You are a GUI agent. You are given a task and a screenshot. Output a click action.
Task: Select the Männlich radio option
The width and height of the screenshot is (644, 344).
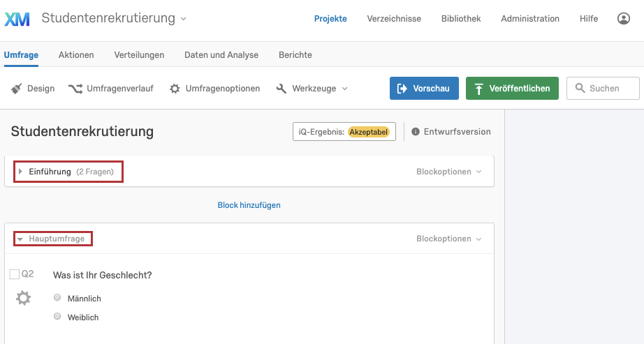(x=57, y=298)
